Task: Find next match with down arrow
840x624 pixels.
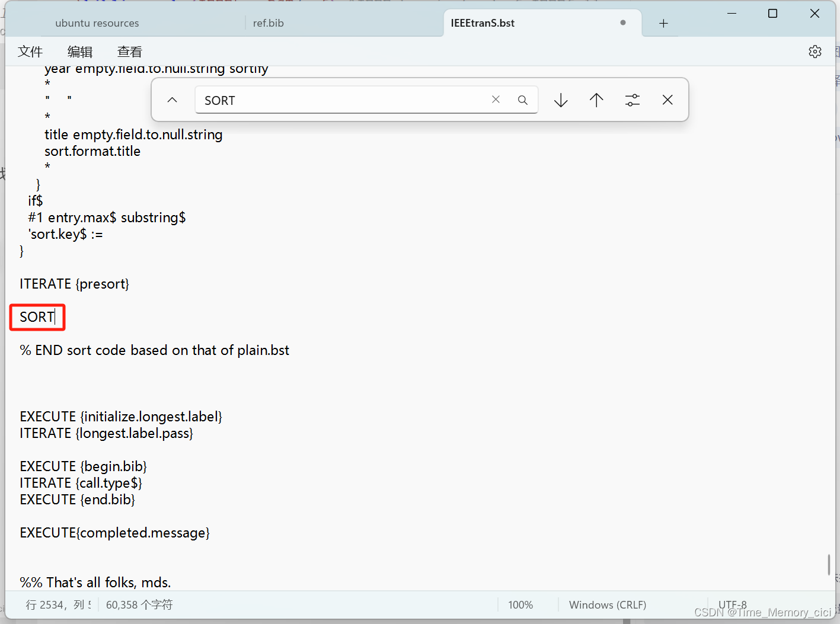Action: [561, 100]
